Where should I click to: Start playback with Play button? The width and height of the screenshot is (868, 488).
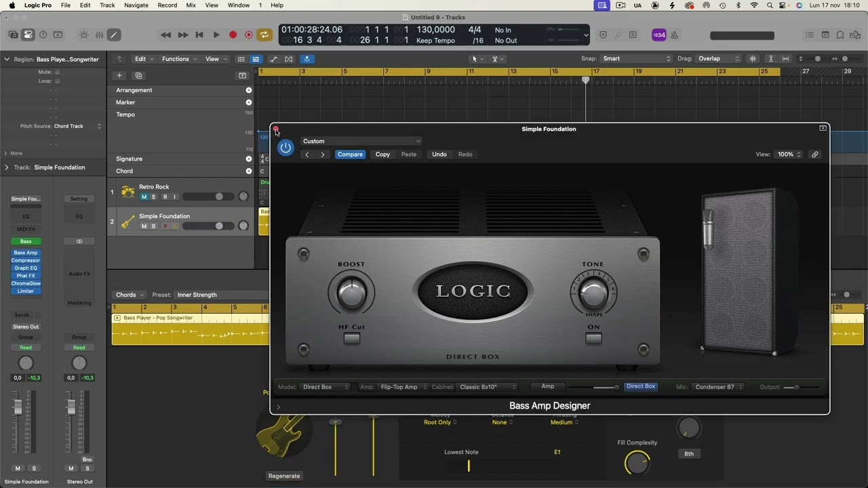pos(216,35)
